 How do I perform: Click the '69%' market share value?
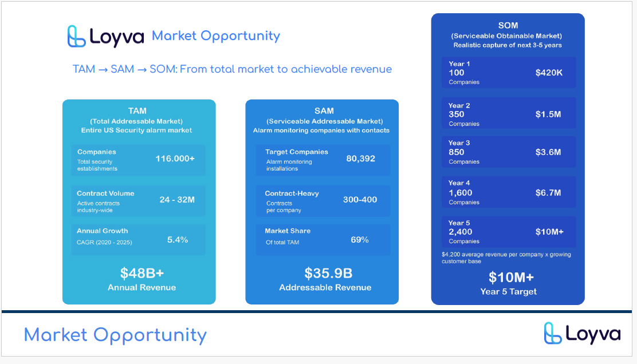click(x=360, y=240)
